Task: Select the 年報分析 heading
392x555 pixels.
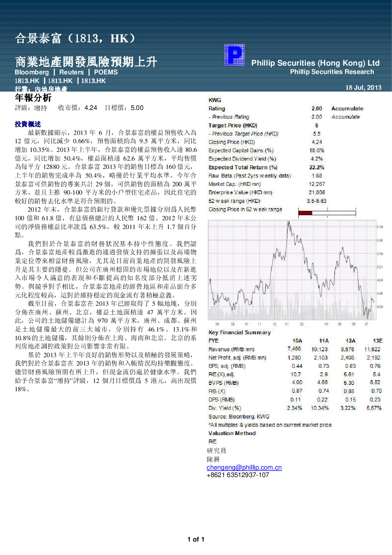Action: [x=33, y=98]
